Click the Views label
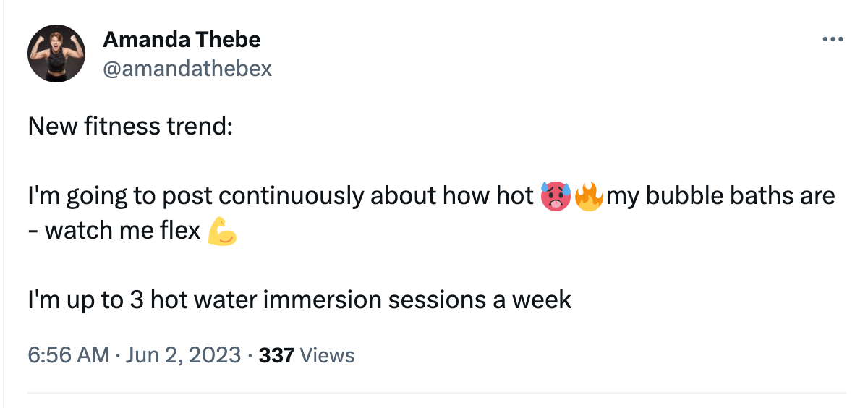Screen dimensions: 868x408 coord(326,355)
